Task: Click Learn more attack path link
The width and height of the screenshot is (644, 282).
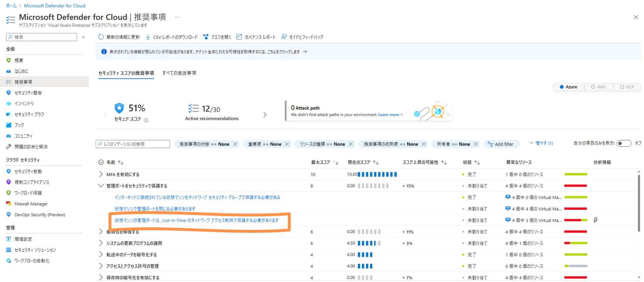Action: [x=390, y=115]
